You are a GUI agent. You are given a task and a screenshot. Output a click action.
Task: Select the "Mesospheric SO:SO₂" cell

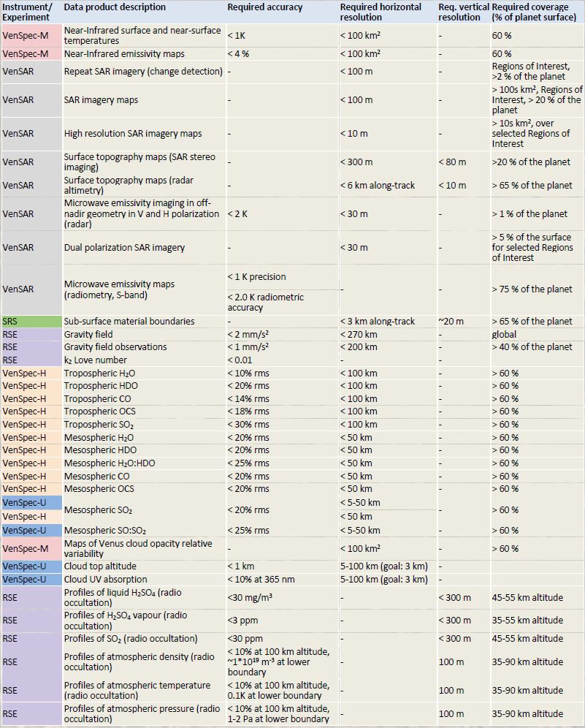105,530
